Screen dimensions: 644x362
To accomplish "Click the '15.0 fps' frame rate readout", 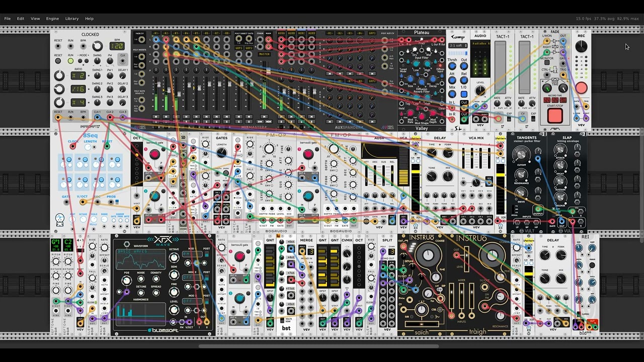I will pos(583,19).
